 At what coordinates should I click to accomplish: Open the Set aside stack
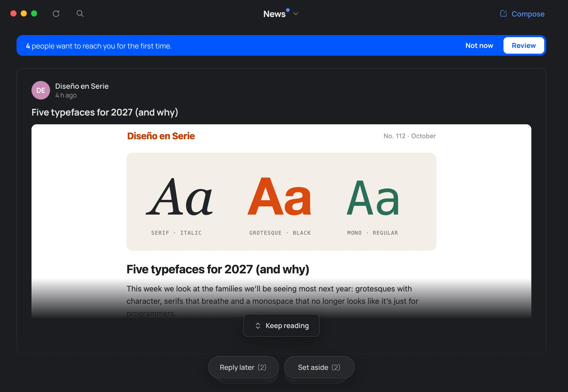coord(319,367)
